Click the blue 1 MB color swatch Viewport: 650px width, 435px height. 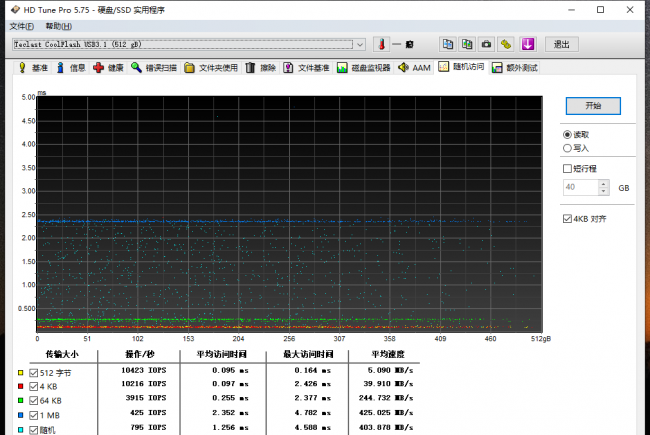tap(21, 415)
